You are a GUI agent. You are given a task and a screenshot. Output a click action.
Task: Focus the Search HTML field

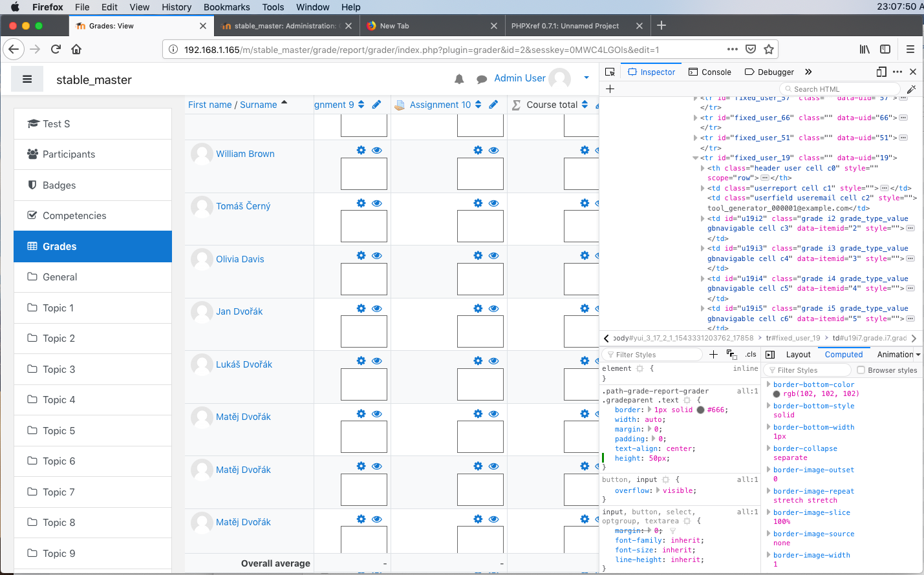click(x=840, y=89)
